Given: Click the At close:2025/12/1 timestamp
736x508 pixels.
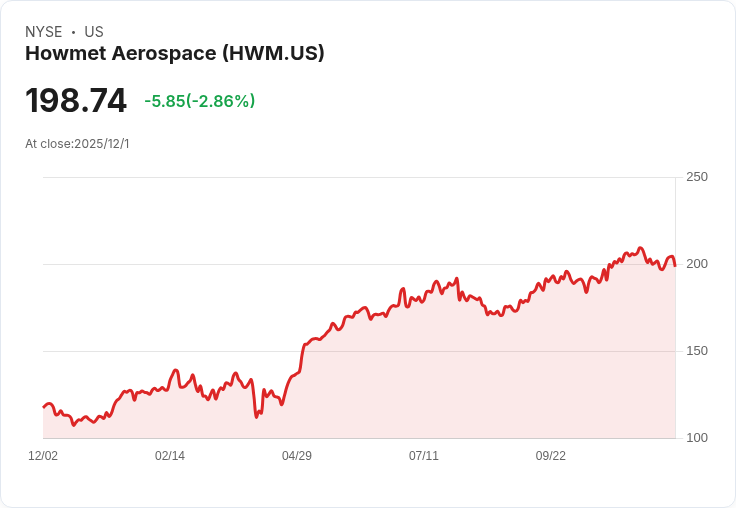Looking at the screenshot, I should pos(77,144).
